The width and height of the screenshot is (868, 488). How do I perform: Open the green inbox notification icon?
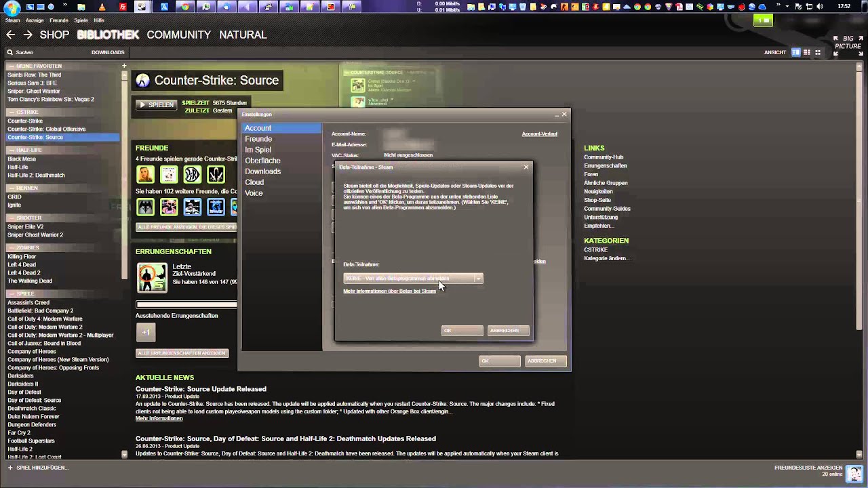tap(763, 20)
